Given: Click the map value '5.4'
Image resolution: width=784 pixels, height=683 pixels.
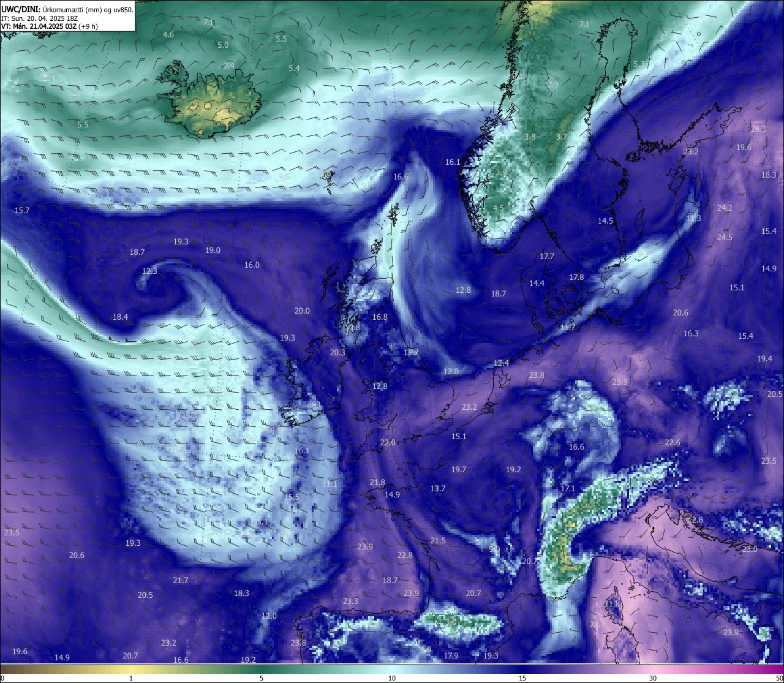Looking at the screenshot, I should click(x=294, y=69).
